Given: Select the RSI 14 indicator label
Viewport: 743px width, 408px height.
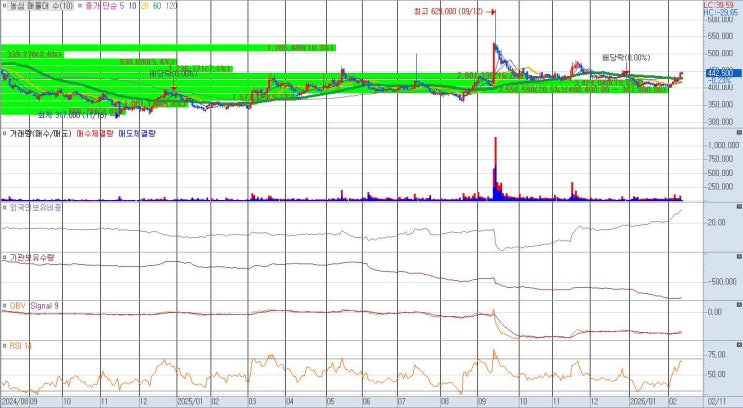Looking at the screenshot, I should [20, 346].
